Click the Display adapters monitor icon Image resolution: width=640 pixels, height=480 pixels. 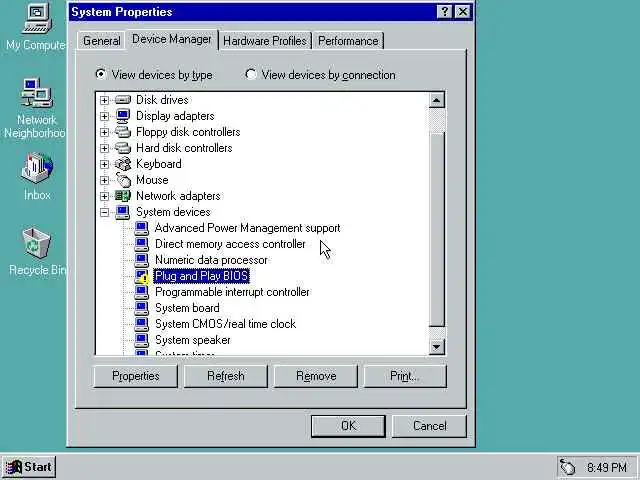point(122,116)
